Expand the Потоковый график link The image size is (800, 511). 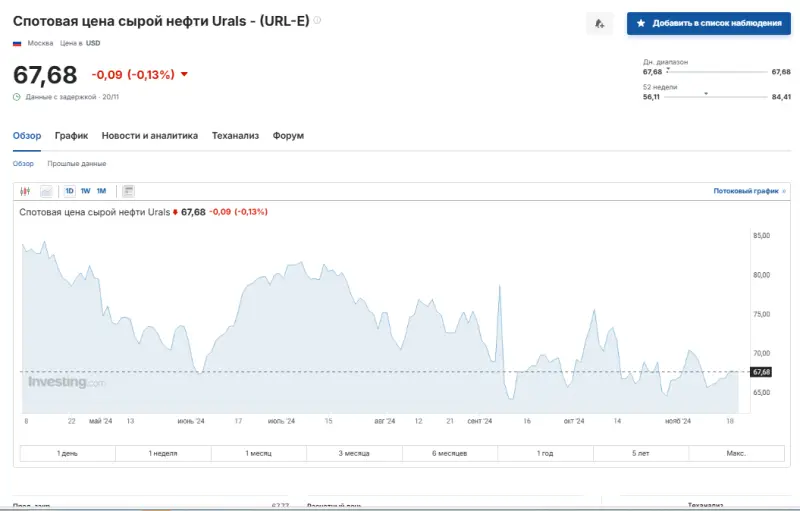click(x=746, y=190)
